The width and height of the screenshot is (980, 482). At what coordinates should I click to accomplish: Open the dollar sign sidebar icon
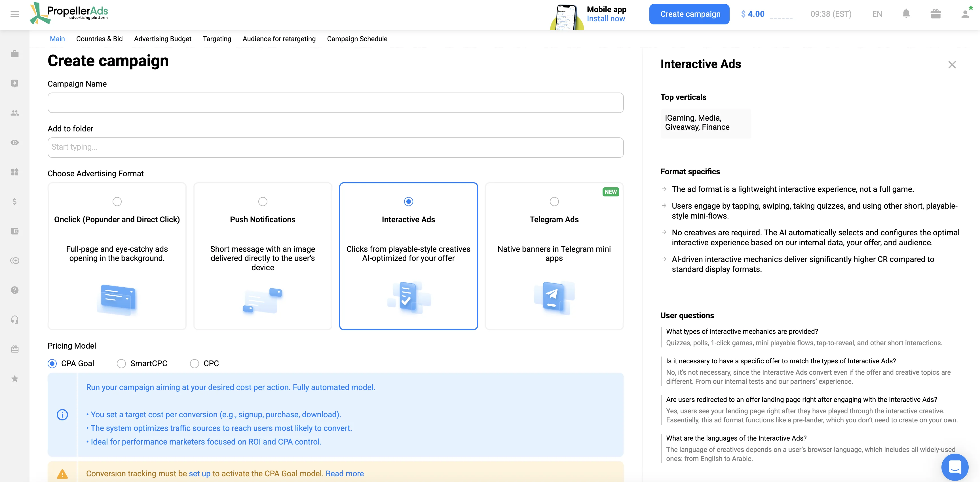point(14,202)
